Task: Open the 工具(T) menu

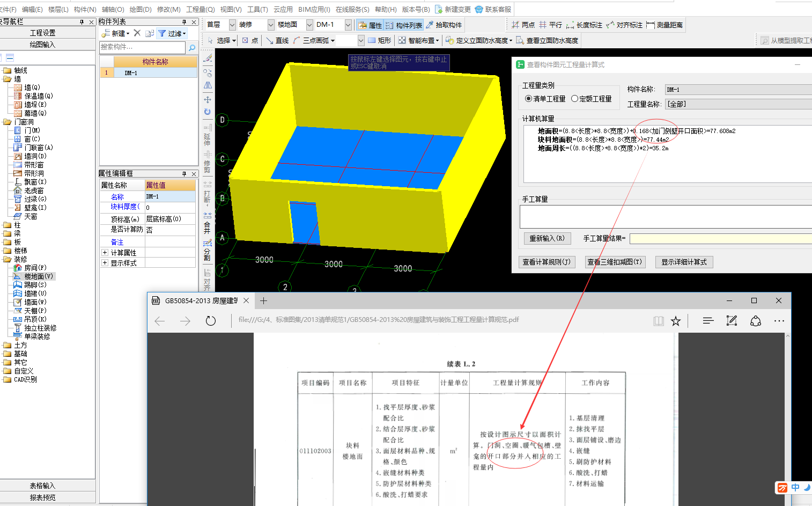Action: (257, 9)
